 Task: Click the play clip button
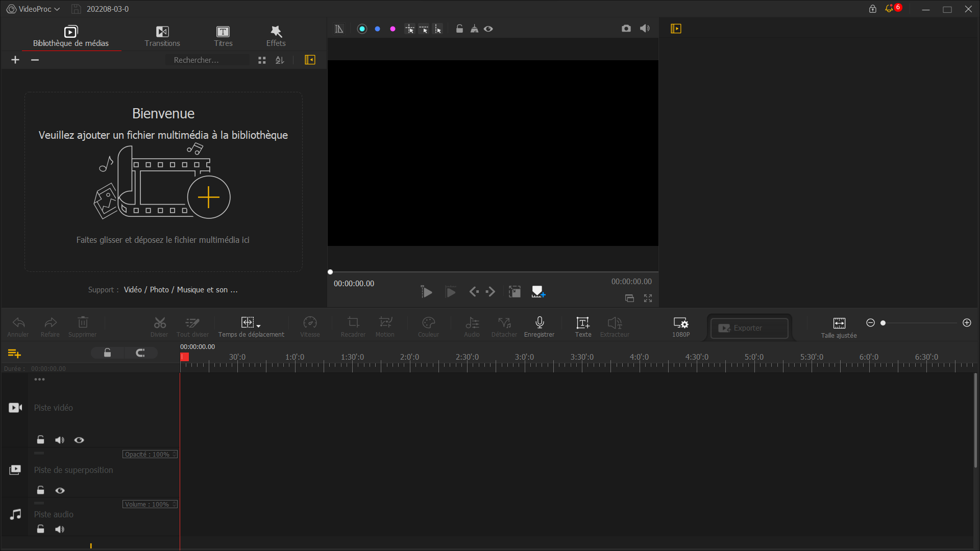[x=451, y=292]
